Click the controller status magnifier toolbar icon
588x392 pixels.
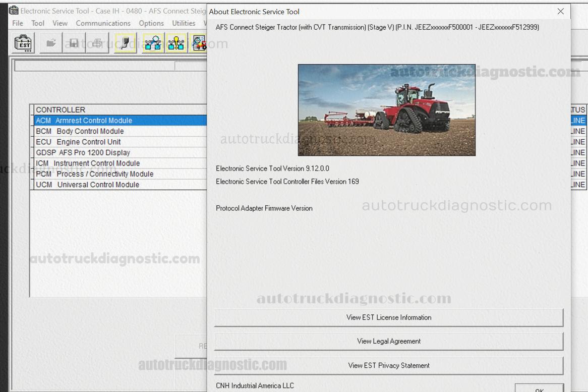coord(153,43)
